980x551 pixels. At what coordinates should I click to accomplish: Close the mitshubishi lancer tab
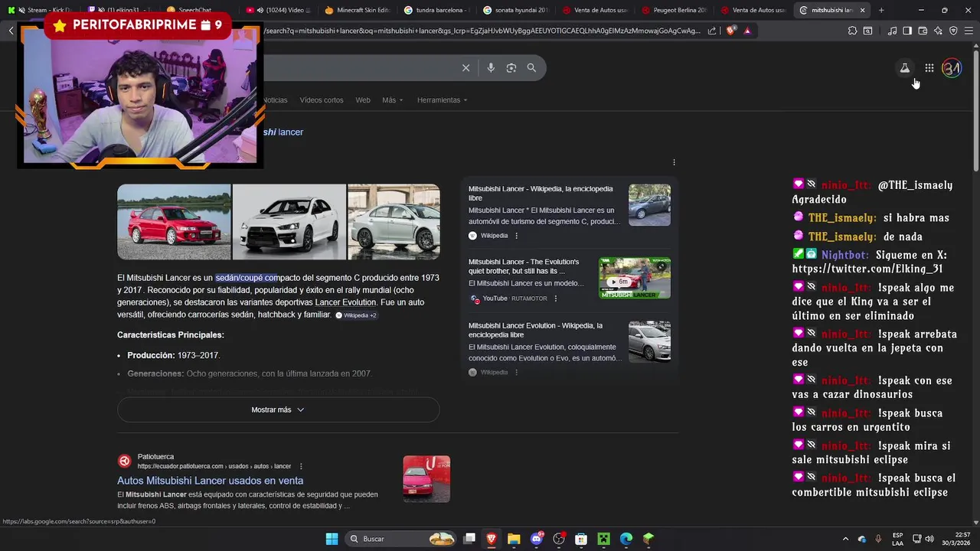(x=863, y=10)
